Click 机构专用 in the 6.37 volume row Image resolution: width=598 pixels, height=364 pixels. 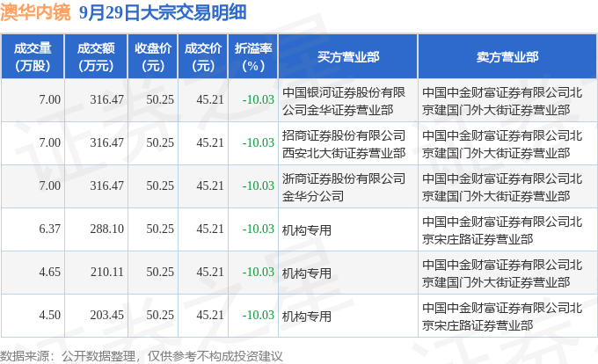click(307, 230)
